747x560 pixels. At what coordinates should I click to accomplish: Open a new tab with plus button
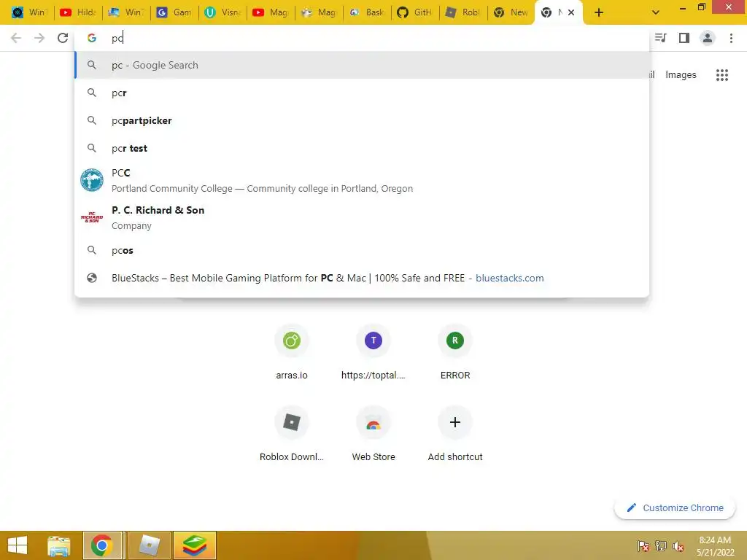(x=599, y=12)
